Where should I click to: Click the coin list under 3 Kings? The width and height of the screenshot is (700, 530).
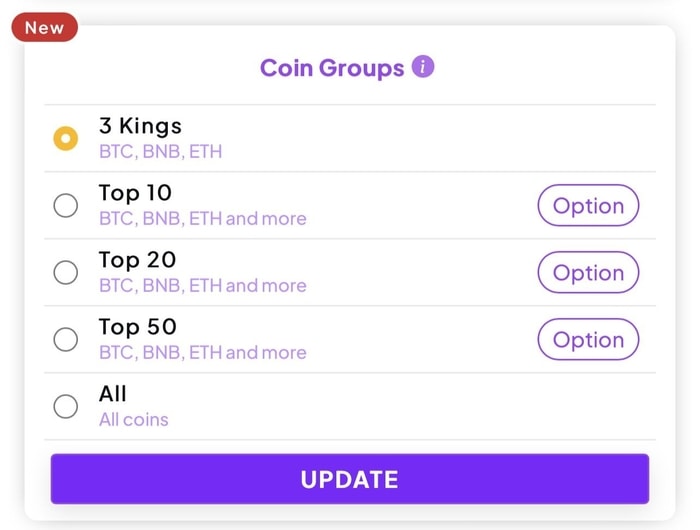(160, 152)
